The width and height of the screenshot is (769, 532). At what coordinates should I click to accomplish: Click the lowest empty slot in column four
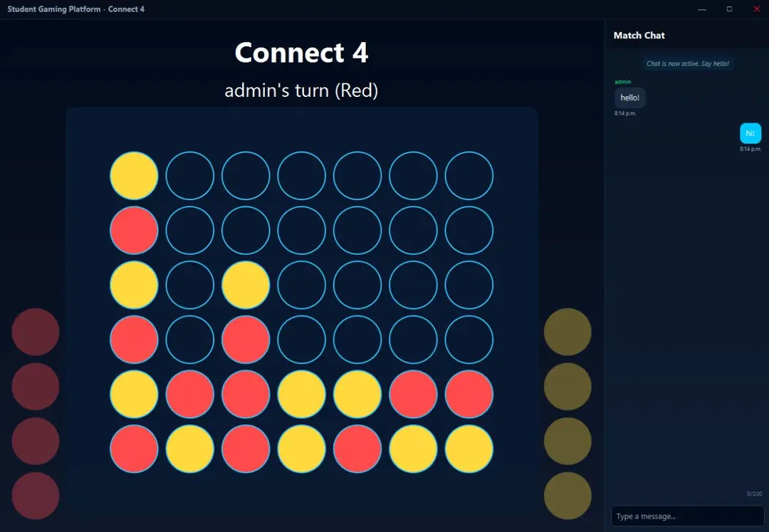click(x=302, y=339)
